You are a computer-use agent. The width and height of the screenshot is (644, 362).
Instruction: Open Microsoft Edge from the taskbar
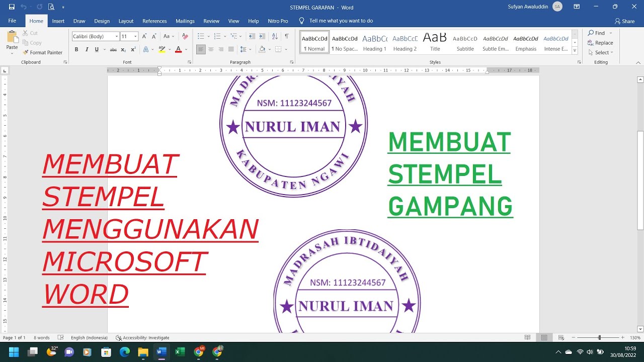tap(125, 352)
